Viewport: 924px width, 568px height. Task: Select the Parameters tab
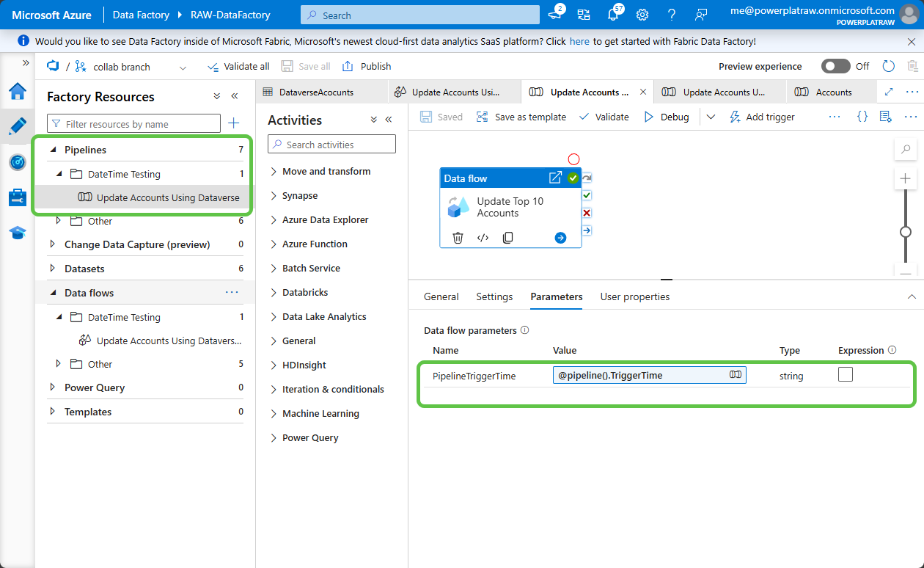pos(557,296)
